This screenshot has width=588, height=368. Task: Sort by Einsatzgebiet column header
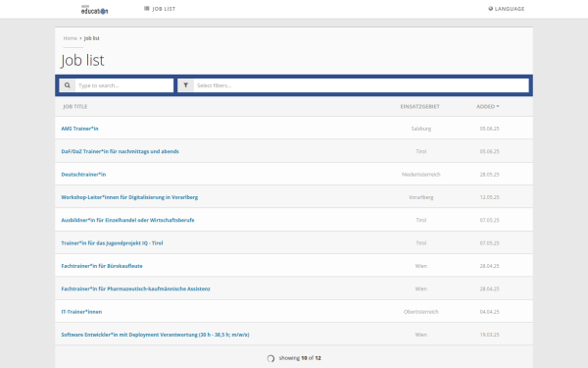click(x=420, y=107)
